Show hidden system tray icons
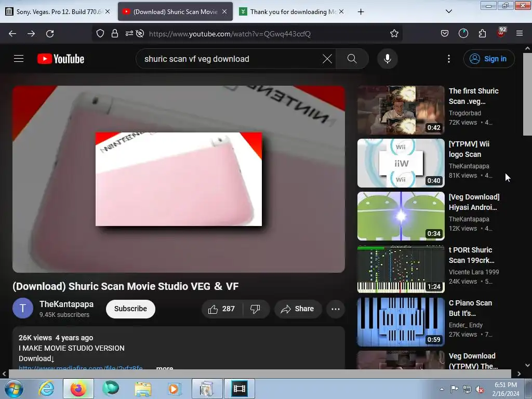532x399 pixels. click(442, 389)
